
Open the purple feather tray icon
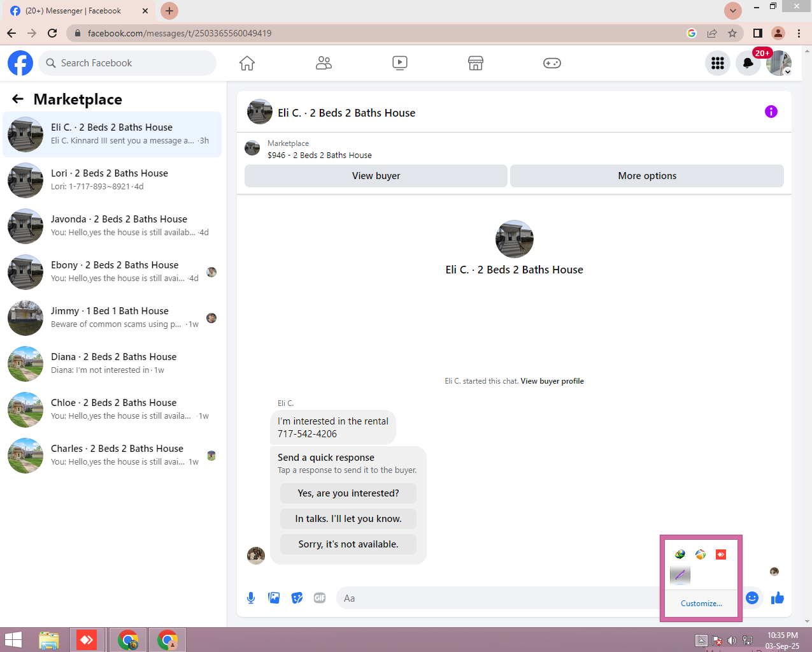(x=680, y=575)
